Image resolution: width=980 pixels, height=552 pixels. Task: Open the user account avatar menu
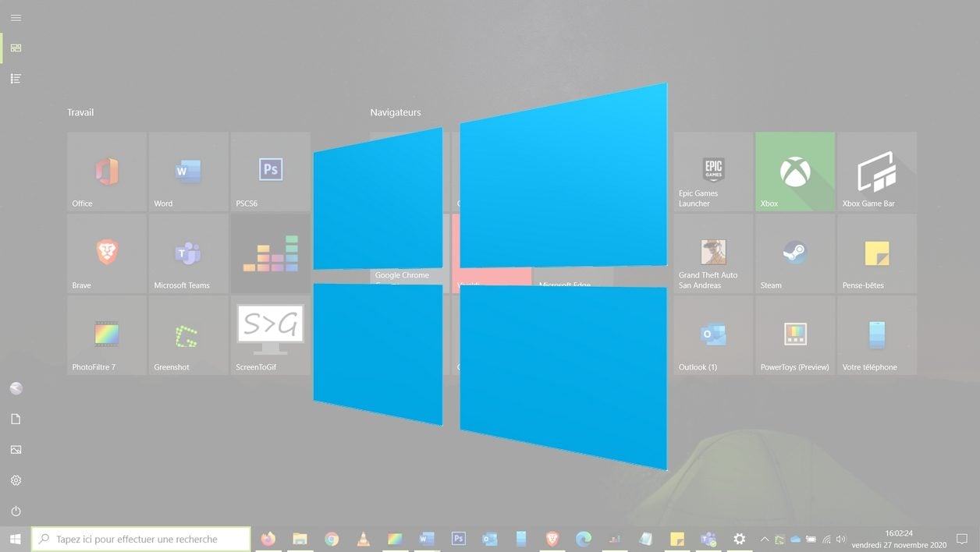[16, 388]
